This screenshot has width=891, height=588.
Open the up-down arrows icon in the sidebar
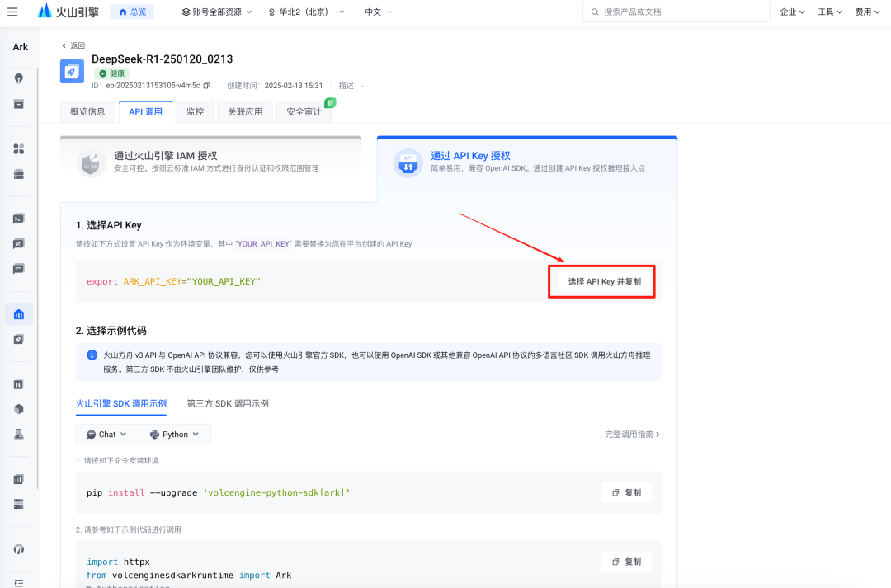click(19, 384)
